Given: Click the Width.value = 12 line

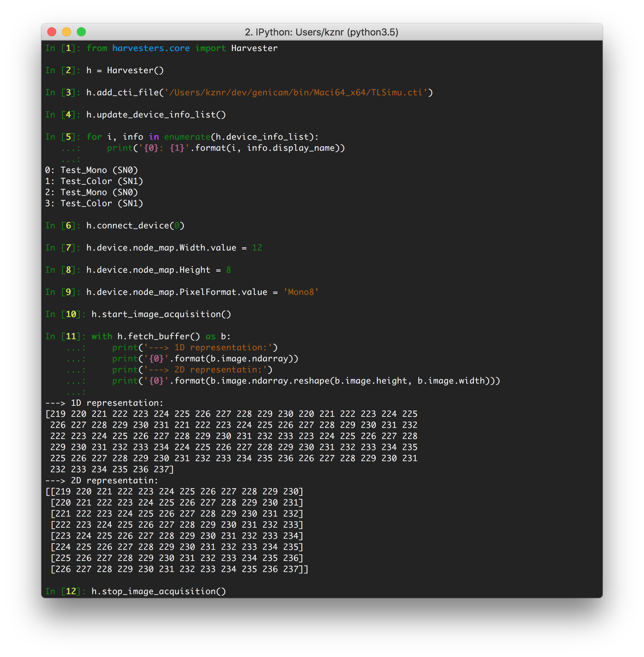Looking at the screenshot, I should [174, 248].
